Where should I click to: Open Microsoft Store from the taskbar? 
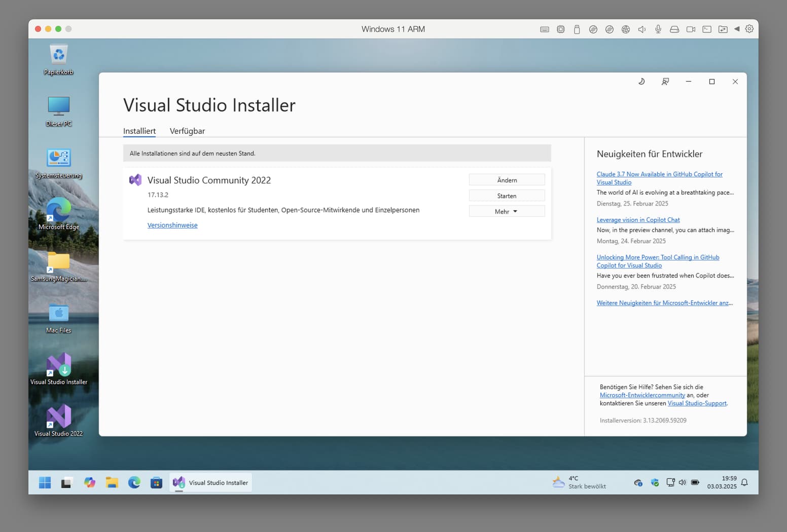coord(156,483)
